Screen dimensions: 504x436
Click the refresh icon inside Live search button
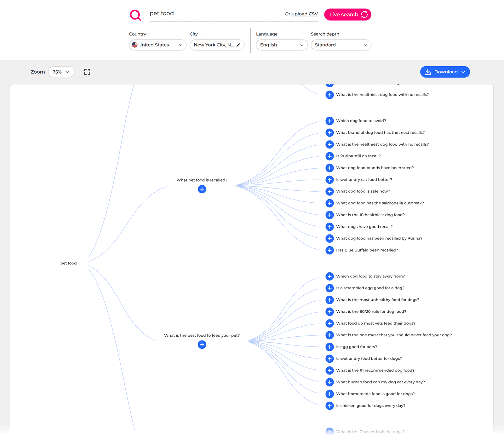pyautogui.click(x=364, y=15)
